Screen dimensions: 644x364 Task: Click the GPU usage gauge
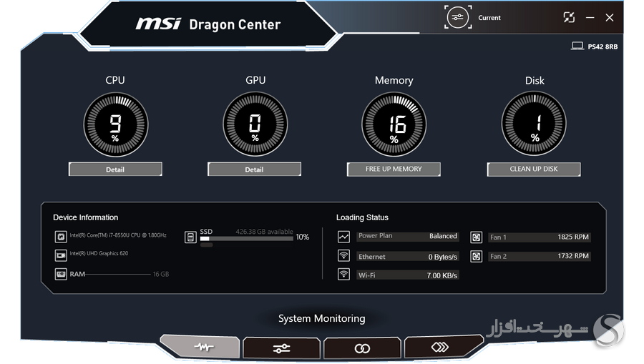(x=255, y=124)
